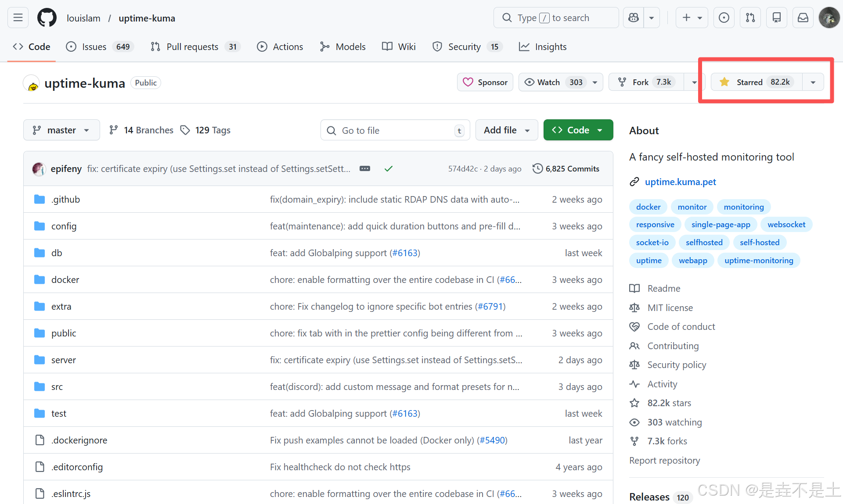This screenshot has height=504, width=843.
Task: View the green checkmark CI status
Action: pos(388,168)
